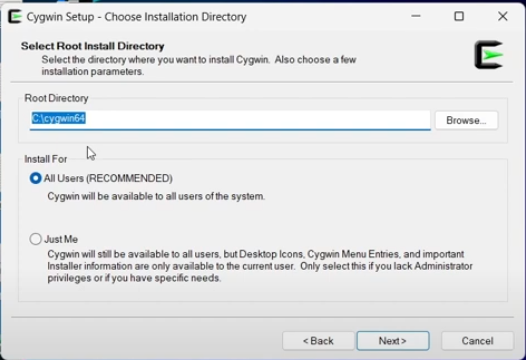This screenshot has height=360, width=526.
Task: Click the window title 'Cygwin Setup - Choose Installation Directory'
Action: 137,17
